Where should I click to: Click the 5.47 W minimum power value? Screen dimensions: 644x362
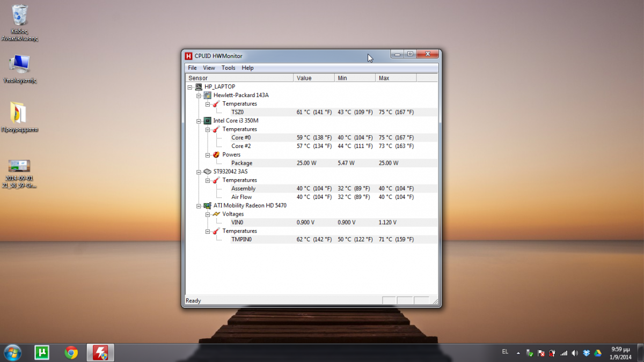pos(346,163)
